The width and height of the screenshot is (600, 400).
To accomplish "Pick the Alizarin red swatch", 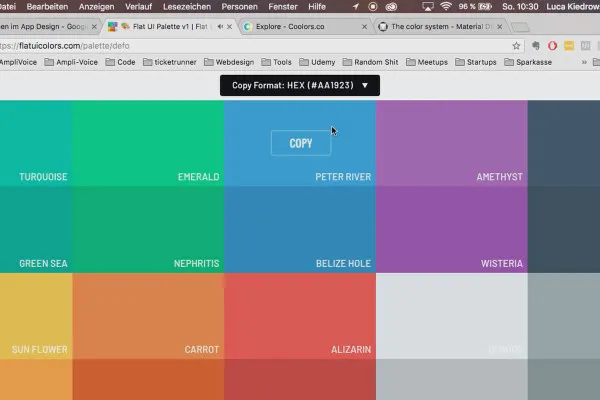I will pos(300,316).
